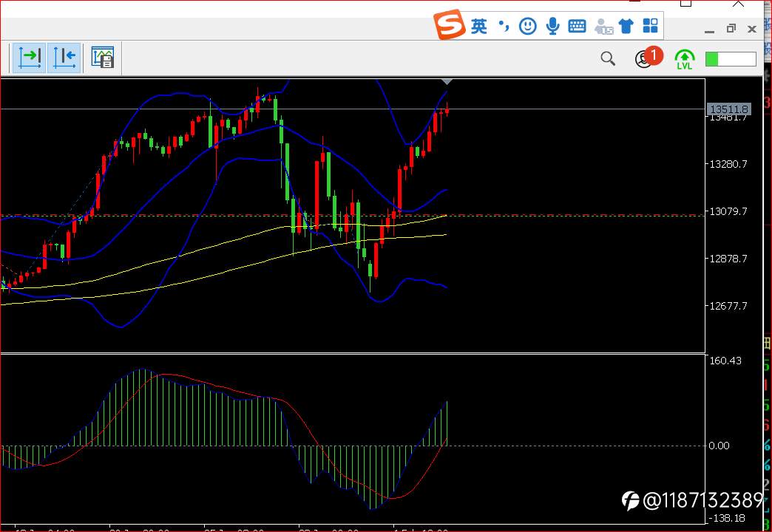Click the last MACD histogram bar
The width and height of the screenshot is (772, 532).
(447, 423)
